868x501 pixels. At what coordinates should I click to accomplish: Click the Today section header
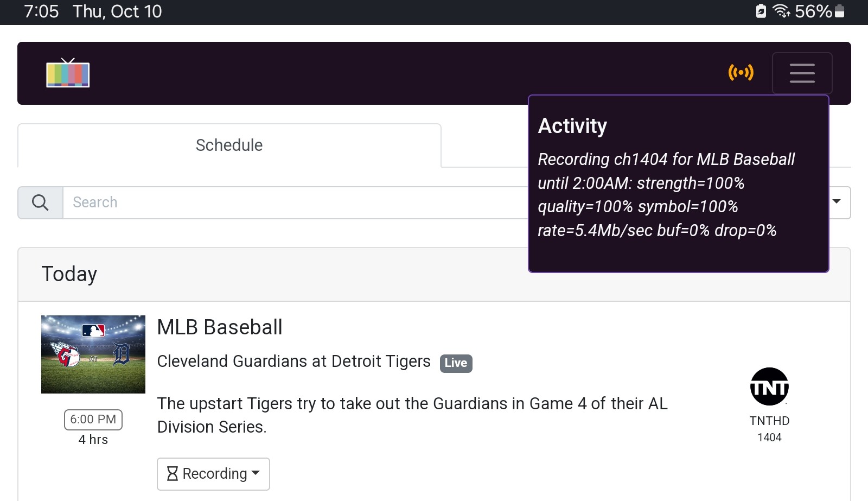click(x=69, y=274)
